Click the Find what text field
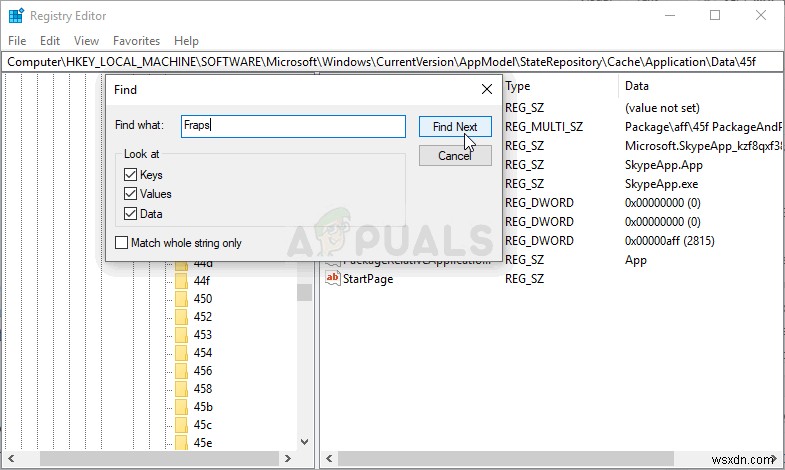Screen dimensions: 785x470 pos(293,126)
